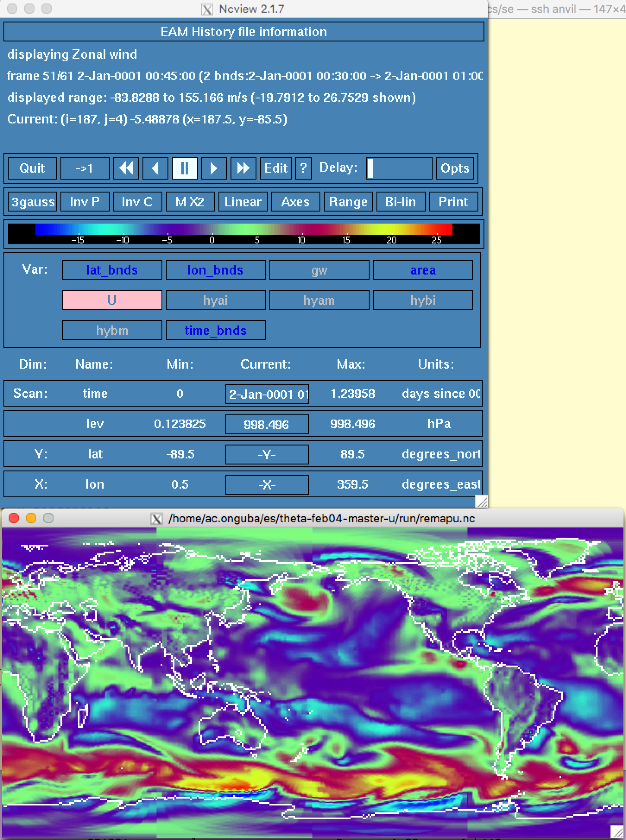Click the pause button in Ncview
Image resolution: width=626 pixels, height=840 pixels.
(185, 168)
